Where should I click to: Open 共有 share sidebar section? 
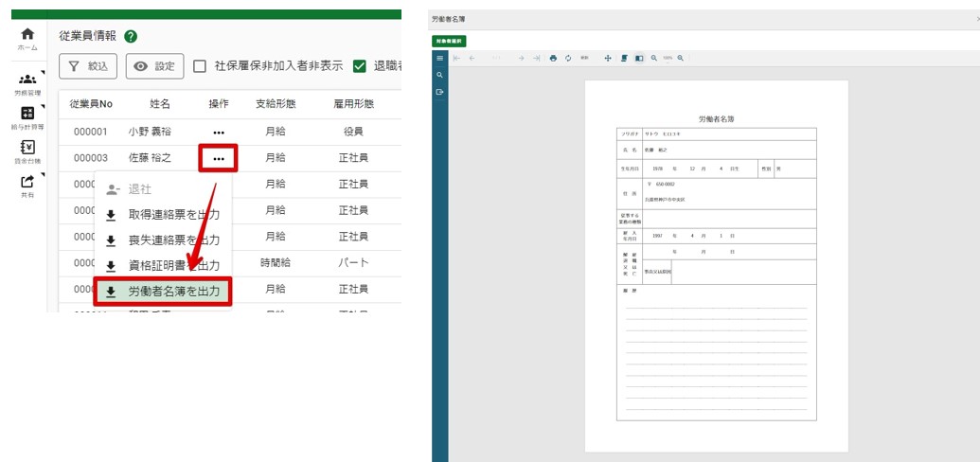[27, 186]
